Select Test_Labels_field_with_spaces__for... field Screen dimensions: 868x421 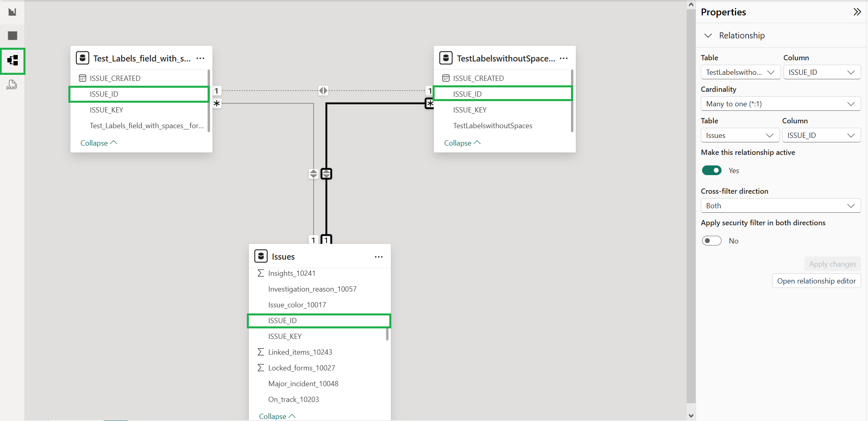[x=139, y=125]
